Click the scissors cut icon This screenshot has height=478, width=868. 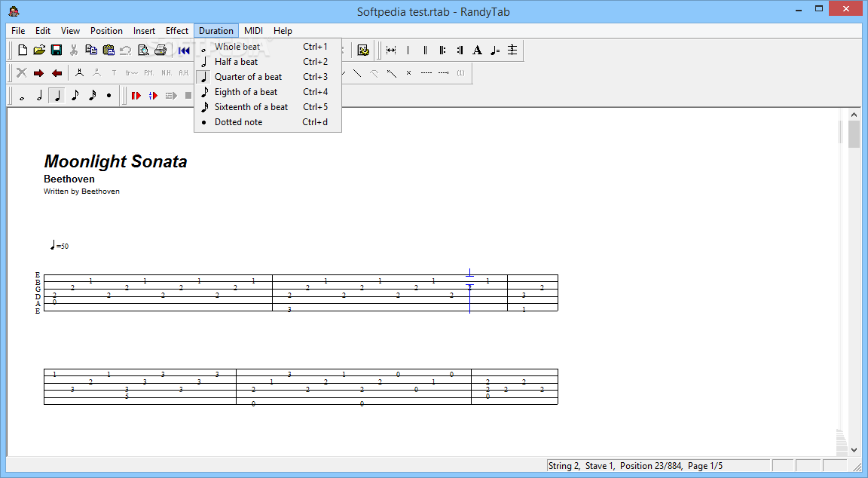coord(74,51)
